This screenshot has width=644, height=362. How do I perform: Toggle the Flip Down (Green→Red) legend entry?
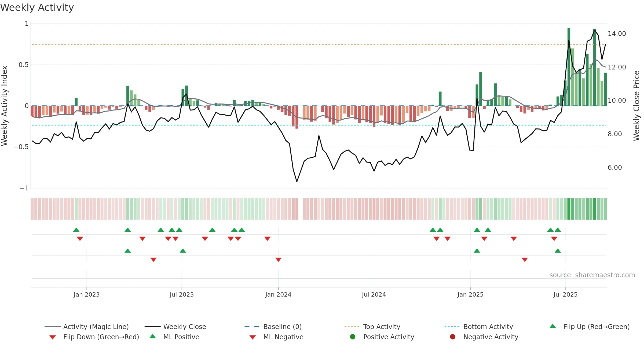pyautogui.click(x=94, y=337)
